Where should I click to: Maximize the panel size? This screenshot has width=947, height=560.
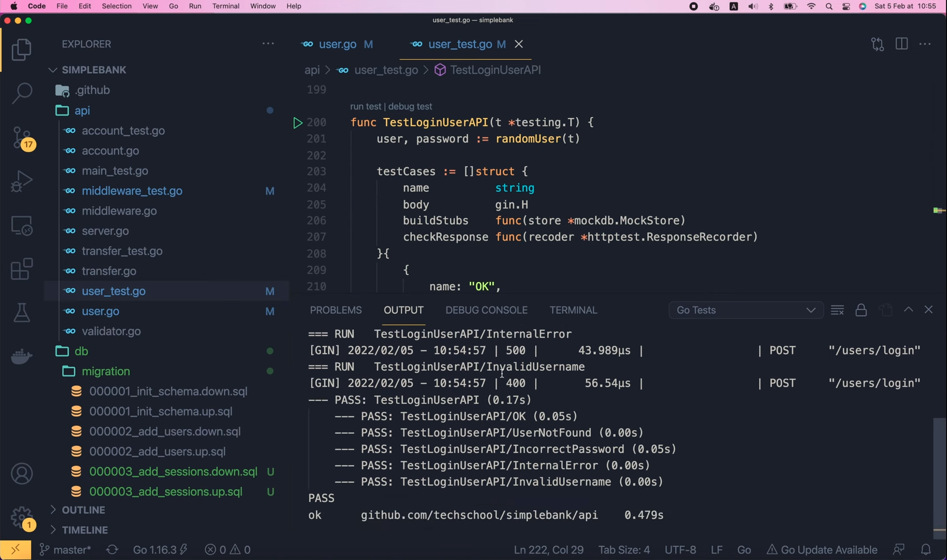point(909,310)
